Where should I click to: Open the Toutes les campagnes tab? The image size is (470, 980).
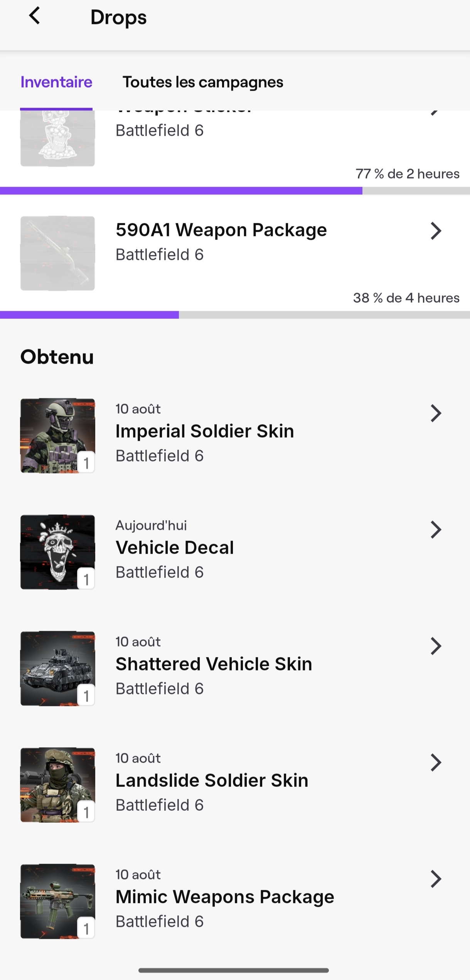pyautogui.click(x=203, y=82)
